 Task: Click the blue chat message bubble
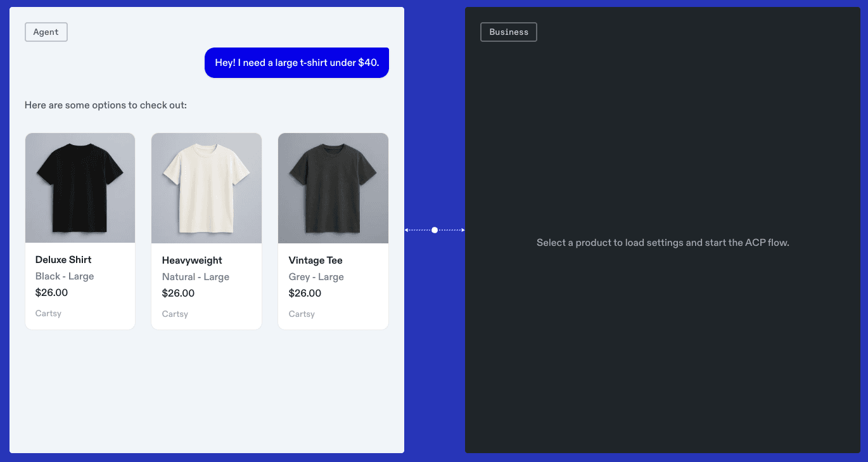(297, 63)
